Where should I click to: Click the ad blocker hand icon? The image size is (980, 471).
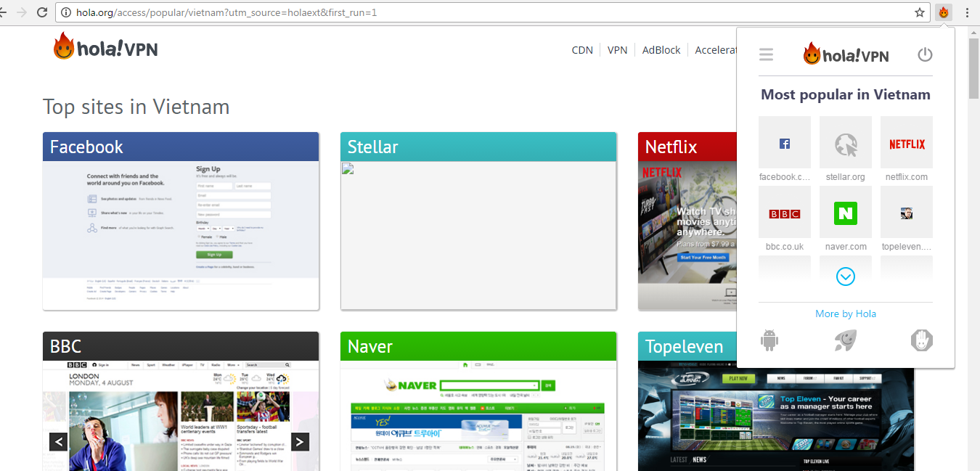[921, 340]
